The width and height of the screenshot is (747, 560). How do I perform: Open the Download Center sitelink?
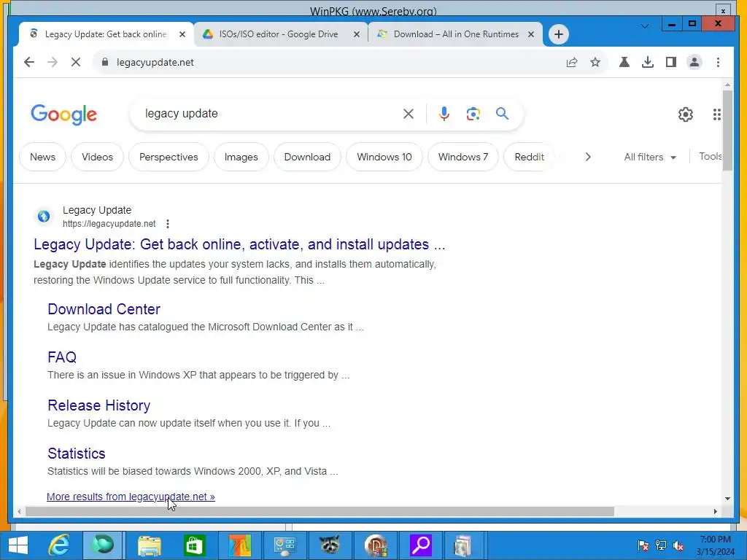coord(104,309)
